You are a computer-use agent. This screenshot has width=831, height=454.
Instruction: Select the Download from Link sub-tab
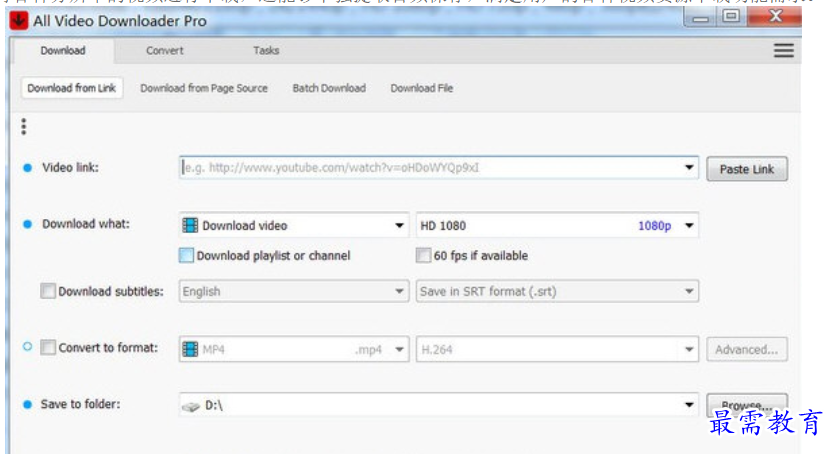[72, 88]
